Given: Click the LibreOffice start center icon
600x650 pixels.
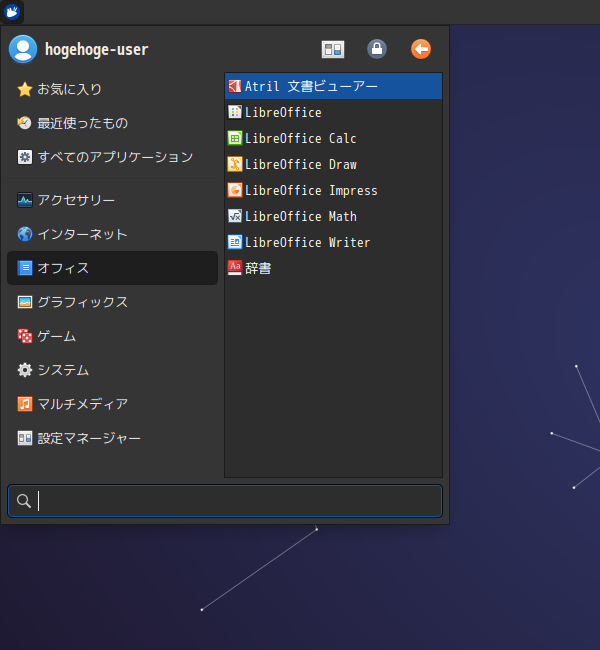Looking at the screenshot, I should click(235, 112).
